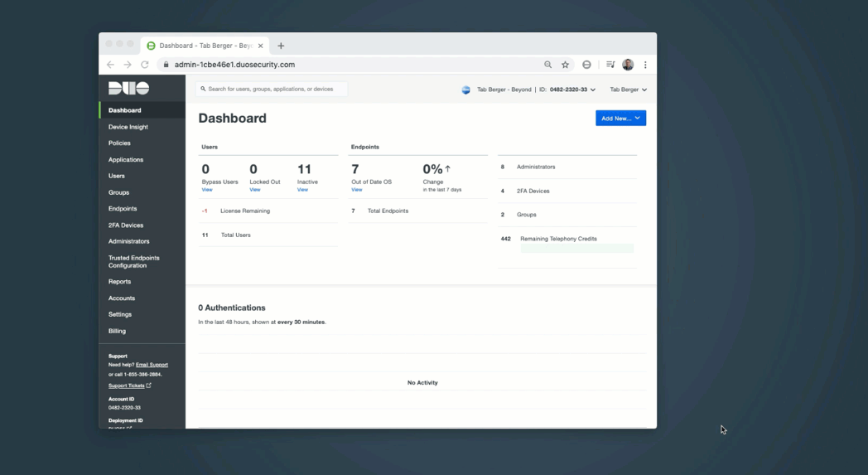This screenshot has height=475, width=868.
Task: View Inactive users via the View link
Action: (302, 190)
